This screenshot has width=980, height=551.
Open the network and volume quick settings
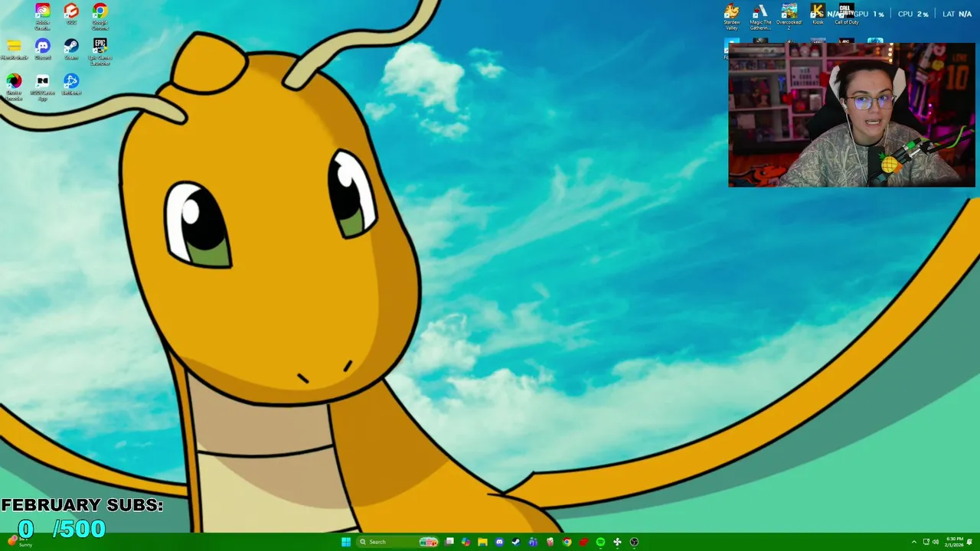point(930,542)
